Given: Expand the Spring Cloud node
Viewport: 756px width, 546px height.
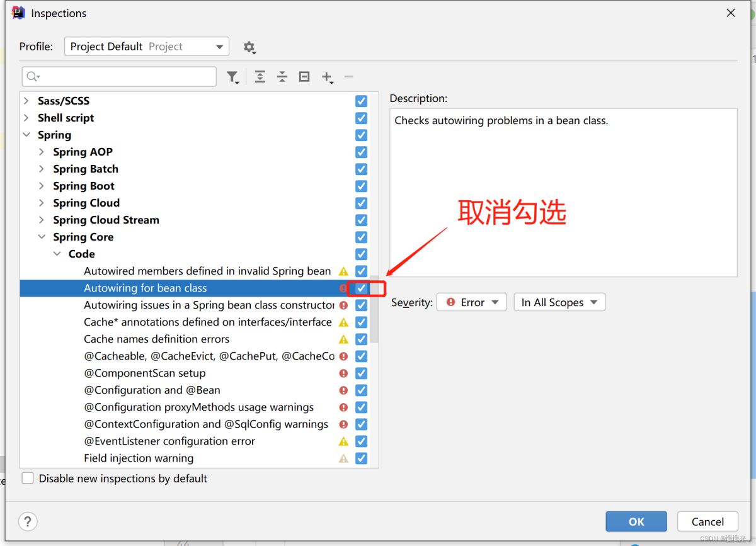Looking at the screenshot, I should click(x=42, y=203).
